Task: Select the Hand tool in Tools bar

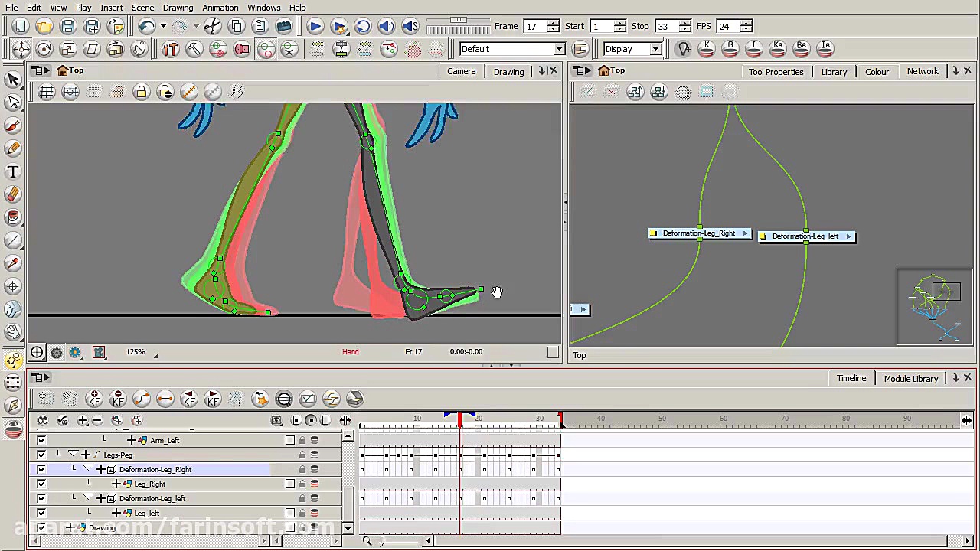Action: click(x=13, y=332)
